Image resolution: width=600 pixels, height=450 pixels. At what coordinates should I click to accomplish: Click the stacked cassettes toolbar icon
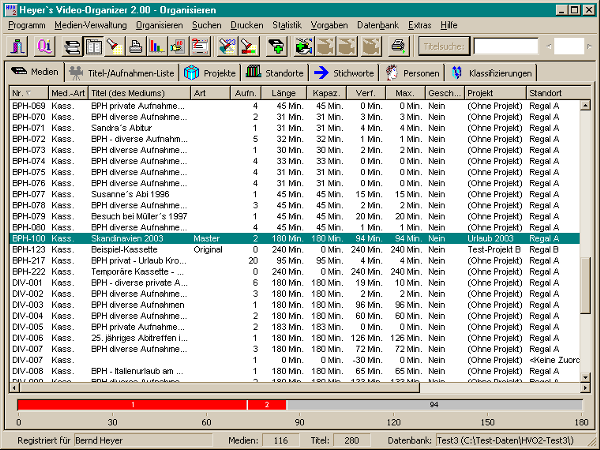(72, 46)
